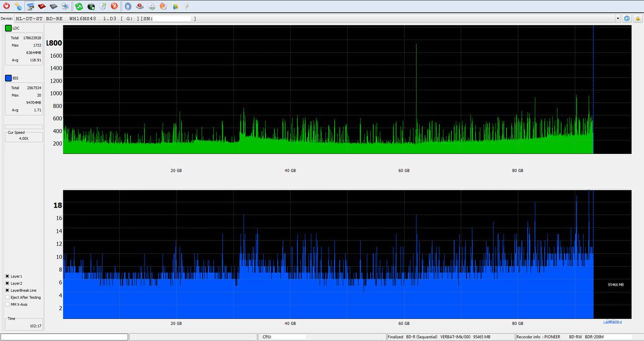This screenshot has width=644, height=341.
Task: Click the yellow-and-blue linked discs toolbar icon
Action: tap(18, 6)
